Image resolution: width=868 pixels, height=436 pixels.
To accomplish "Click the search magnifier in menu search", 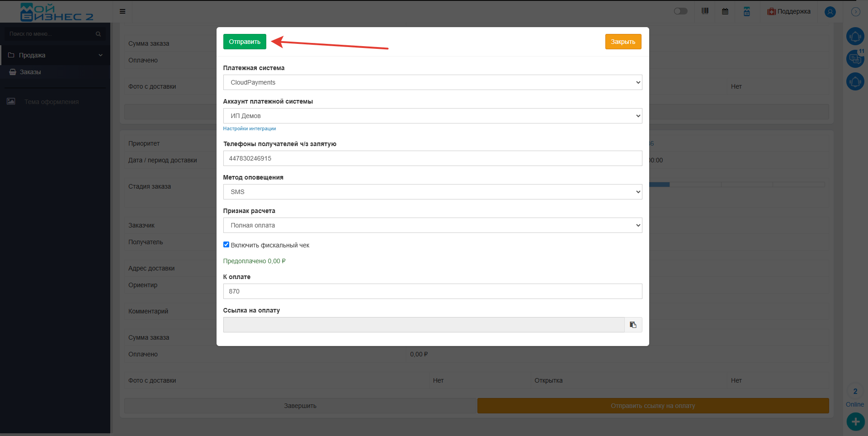I will pos(98,34).
